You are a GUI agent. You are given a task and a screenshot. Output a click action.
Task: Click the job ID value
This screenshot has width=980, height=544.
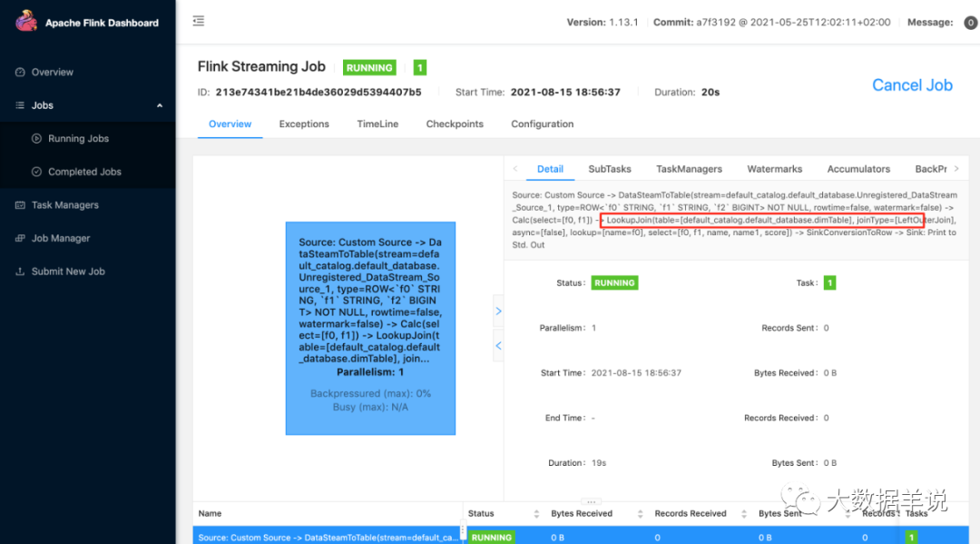point(318,92)
